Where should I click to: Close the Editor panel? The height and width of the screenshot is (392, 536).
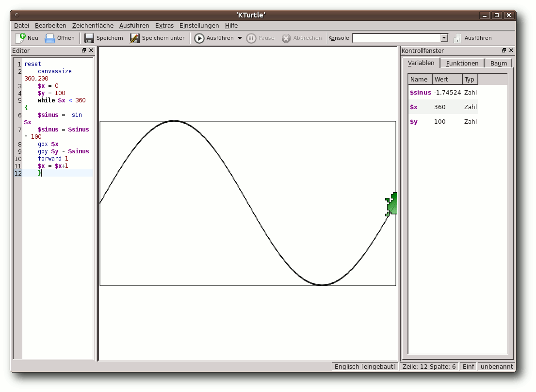pos(91,50)
